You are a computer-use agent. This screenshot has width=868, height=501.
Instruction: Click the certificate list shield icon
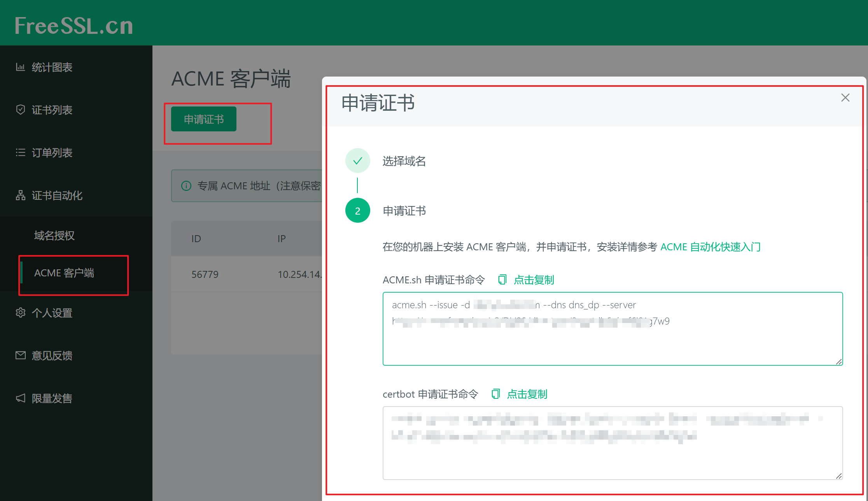point(20,110)
